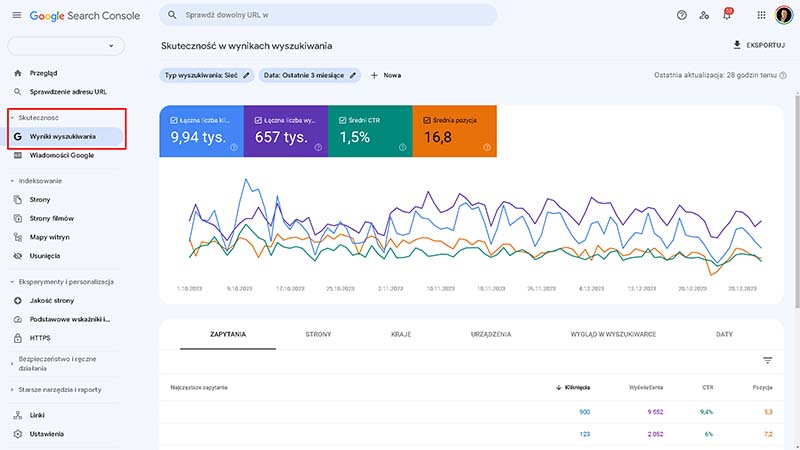Collapse the Indeksowanie sidebar section
The width and height of the screenshot is (800, 450).
11,181
